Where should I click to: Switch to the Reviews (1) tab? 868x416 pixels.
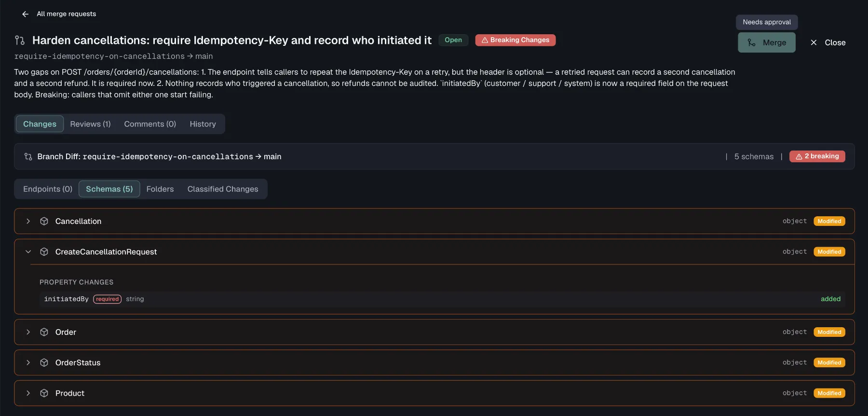[90, 124]
